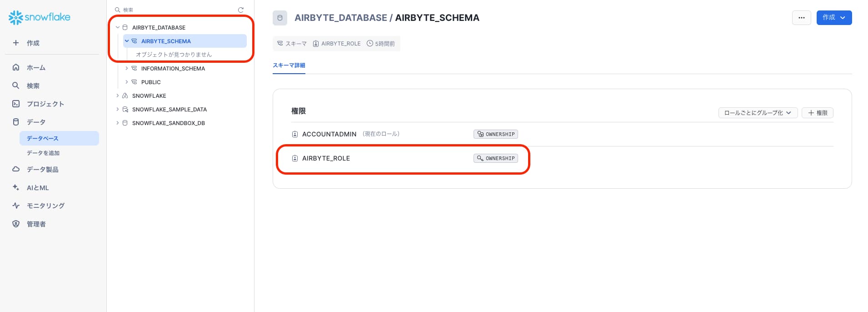Click the three-dot more options button
The height and width of the screenshot is (312, 868).
(801, 18)
